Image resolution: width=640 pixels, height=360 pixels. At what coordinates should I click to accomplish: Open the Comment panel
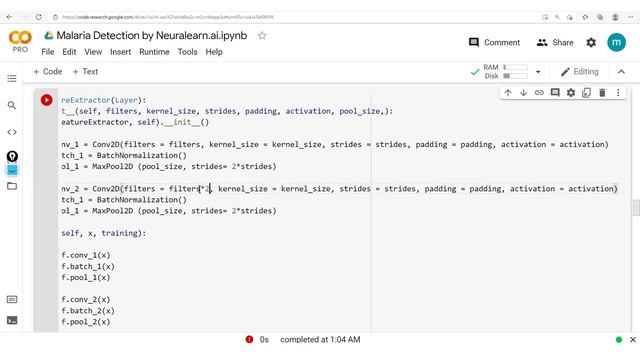coord(494,42)
